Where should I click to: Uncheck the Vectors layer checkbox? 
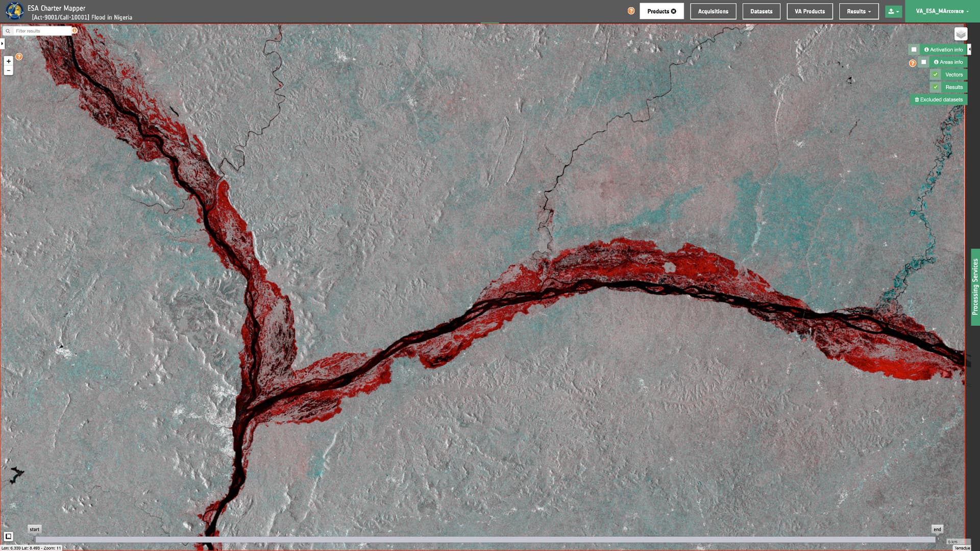click(x=936, y=74)
